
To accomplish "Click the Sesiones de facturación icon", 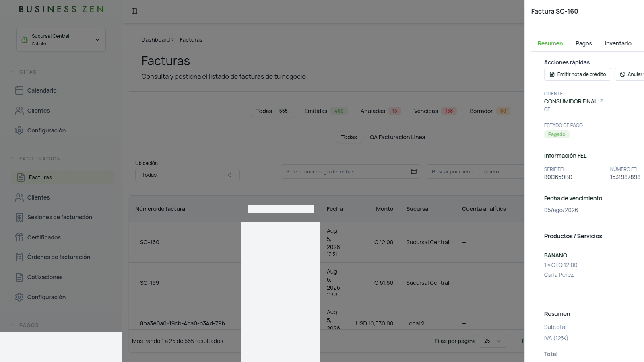I will [x=19, y=217].
